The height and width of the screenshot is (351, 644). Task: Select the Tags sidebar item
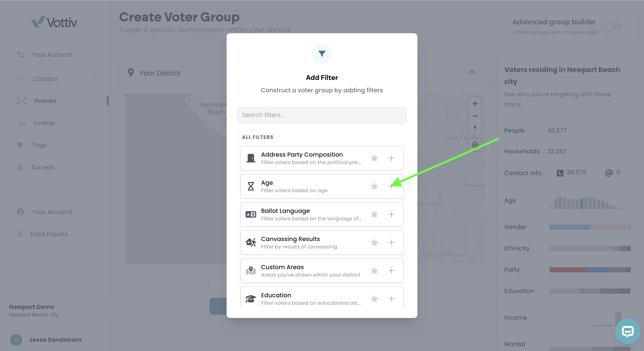[39, 145]
